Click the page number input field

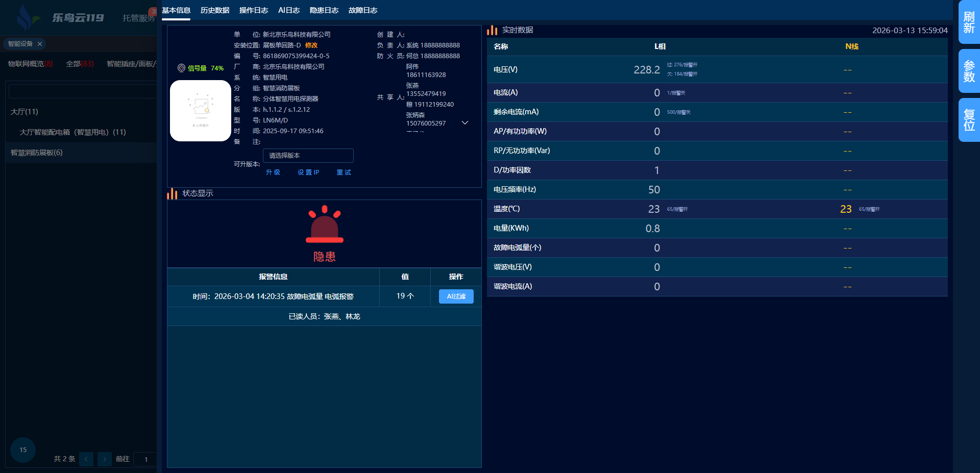[x=146, y=459]
